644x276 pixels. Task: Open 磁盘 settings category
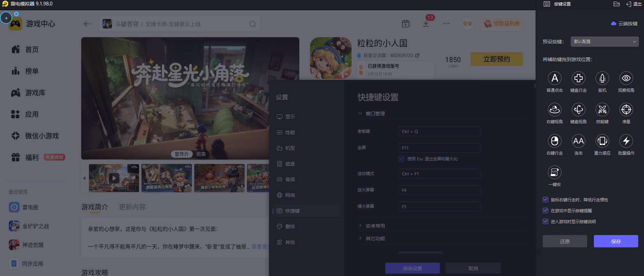tap(306, 164)
